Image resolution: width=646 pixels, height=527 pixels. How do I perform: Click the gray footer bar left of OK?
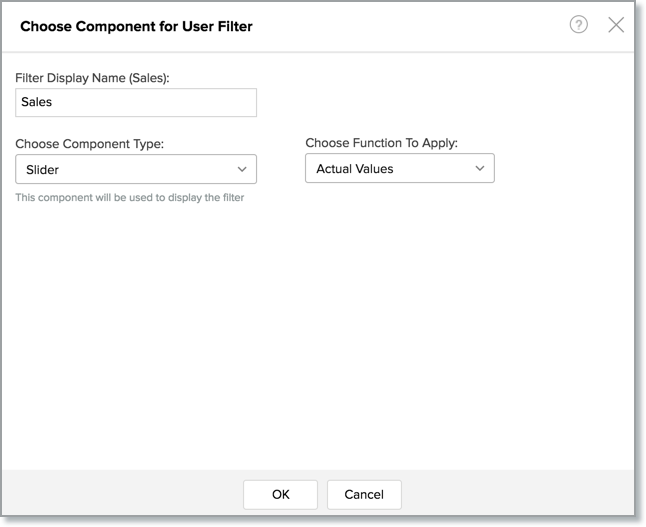(120, 494)
